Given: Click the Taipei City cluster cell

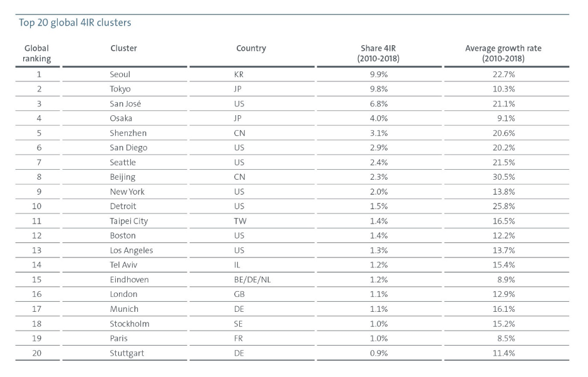Looking at the screenshot, I should [129, 221].
